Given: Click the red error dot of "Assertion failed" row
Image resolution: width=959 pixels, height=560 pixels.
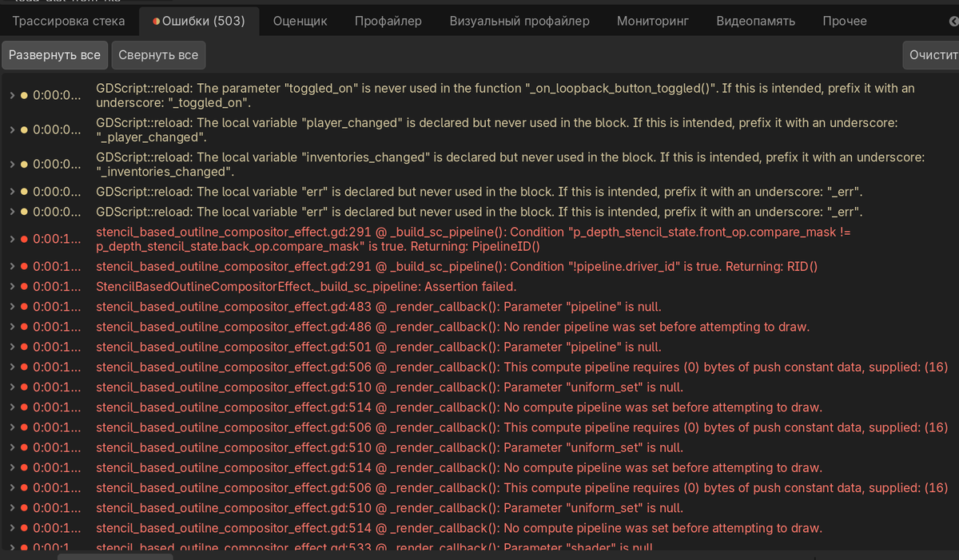Looking at the screenshot, I should pyautogui.click(x=24, y=286).
